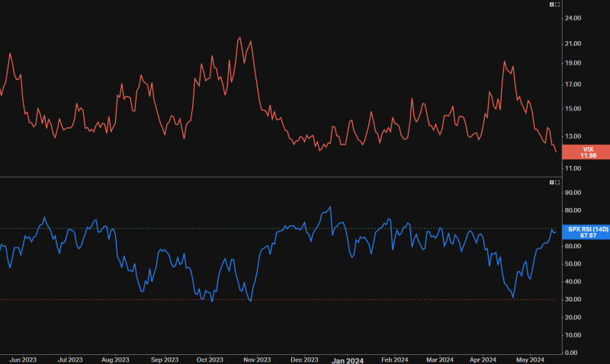Select the Oct 2023 axis label

(x=210, y=359)
